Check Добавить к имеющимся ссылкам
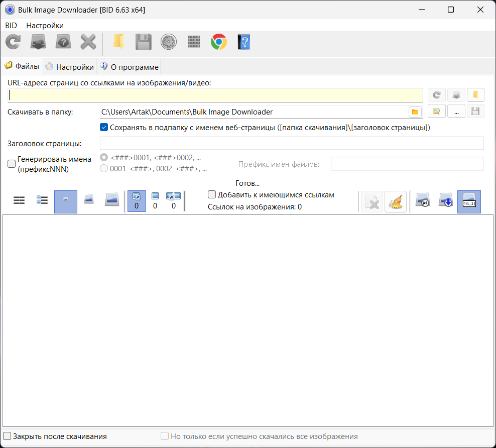Screen dimensions: 496x448 coord(212,194)
